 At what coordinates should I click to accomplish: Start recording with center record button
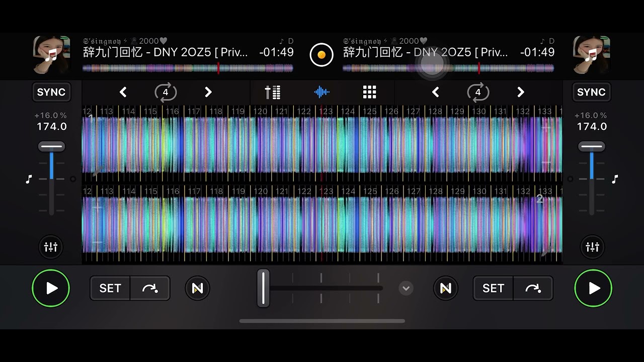pyautogui.click(x=321, y=54)
